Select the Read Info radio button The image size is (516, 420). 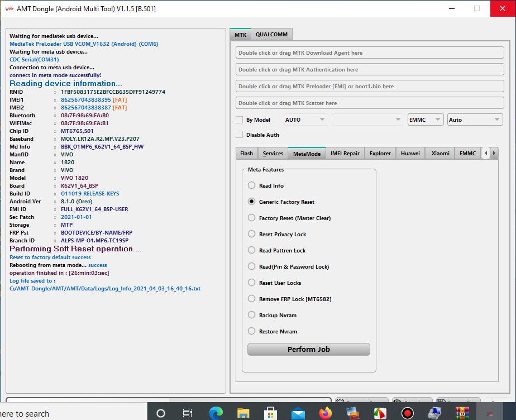coord(251,185)
